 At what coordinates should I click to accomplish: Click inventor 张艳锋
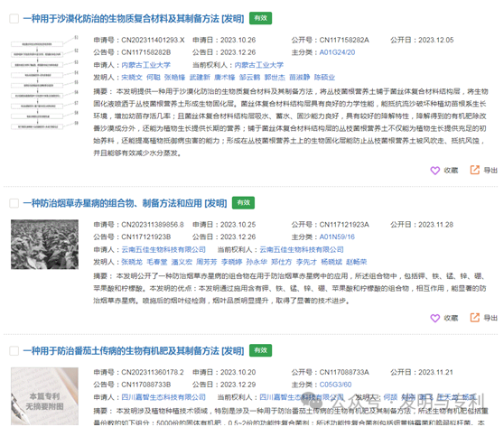[175, 78]
